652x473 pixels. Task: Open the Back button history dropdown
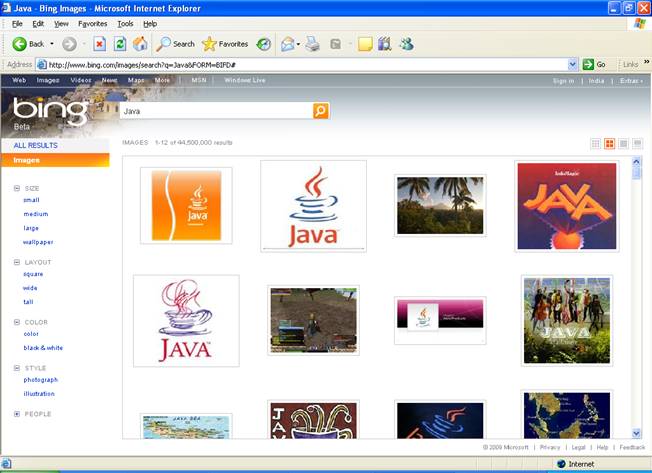(52, 44)
